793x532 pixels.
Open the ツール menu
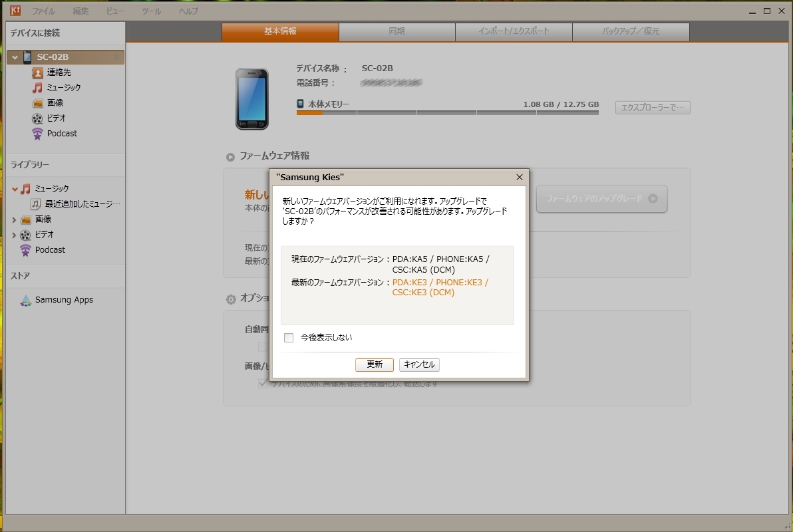(x=152, y=11)
